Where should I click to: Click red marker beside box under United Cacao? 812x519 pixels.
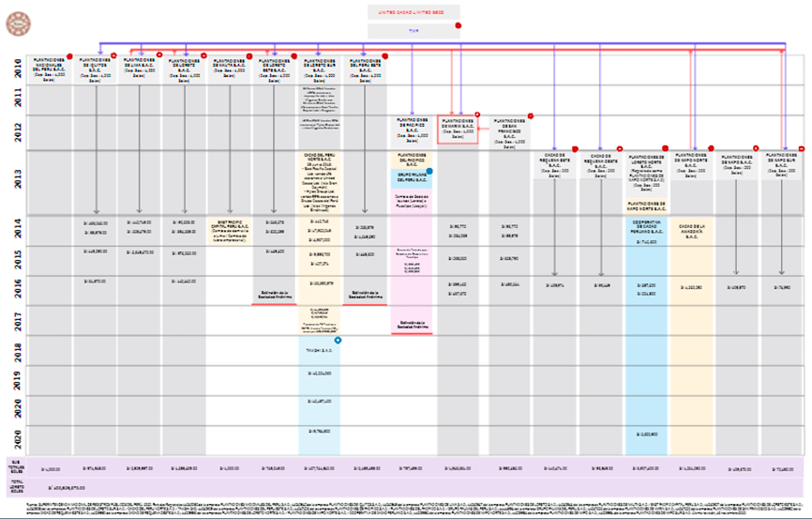(x=458, y=25)
